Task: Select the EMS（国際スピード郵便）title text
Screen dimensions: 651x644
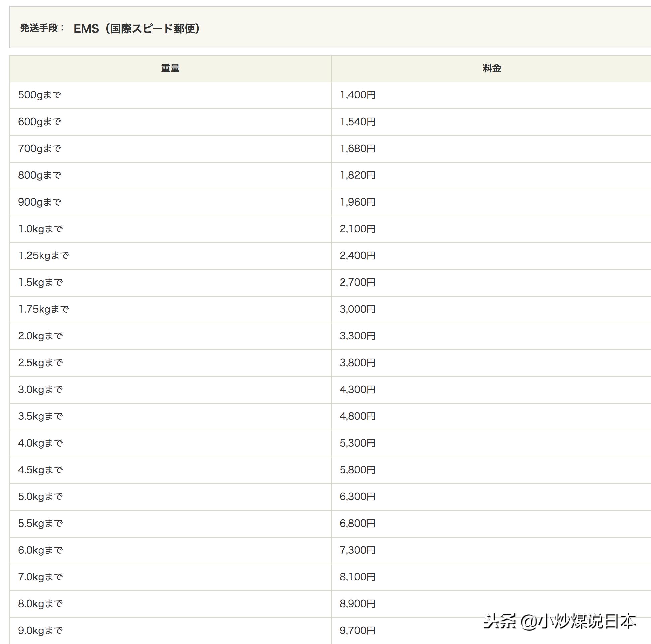Action: [137, 29]
